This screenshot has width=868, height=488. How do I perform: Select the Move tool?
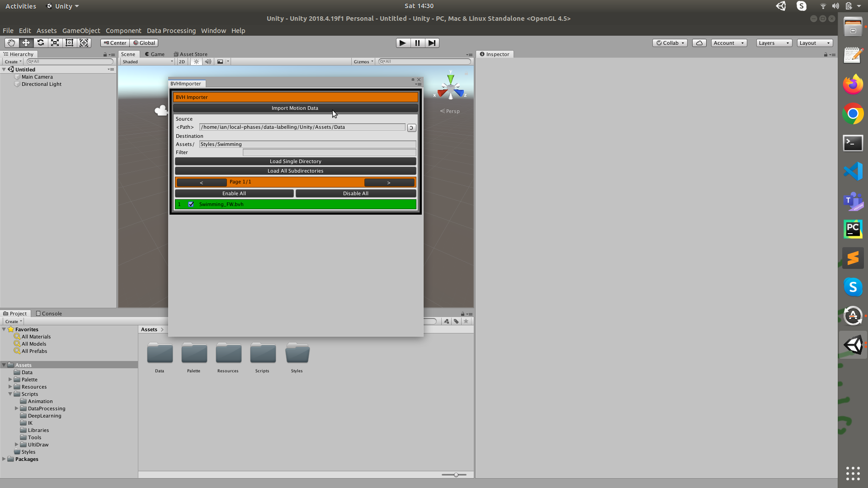coord(26,43)
